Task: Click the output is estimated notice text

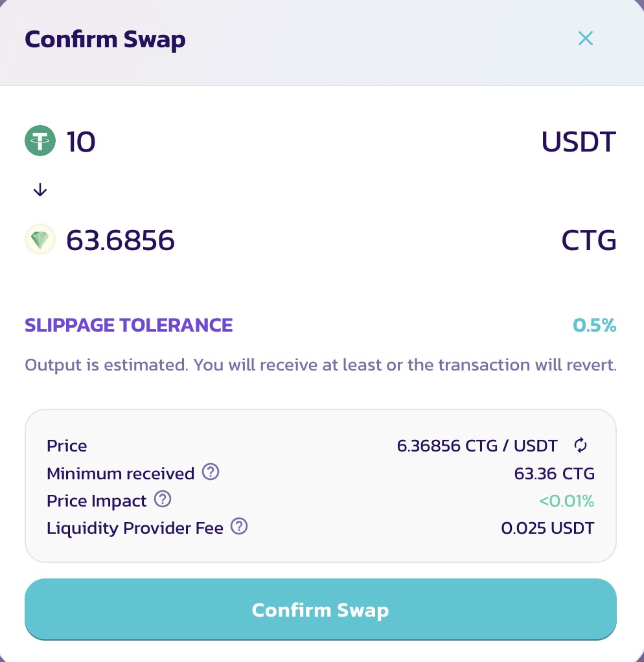Action: 320,365
